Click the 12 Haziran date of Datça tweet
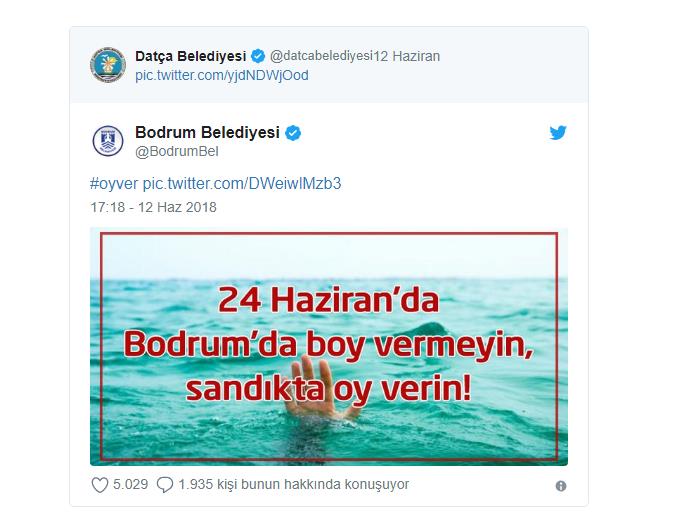This screenshot has width=688, height=526. click(406, 56)
